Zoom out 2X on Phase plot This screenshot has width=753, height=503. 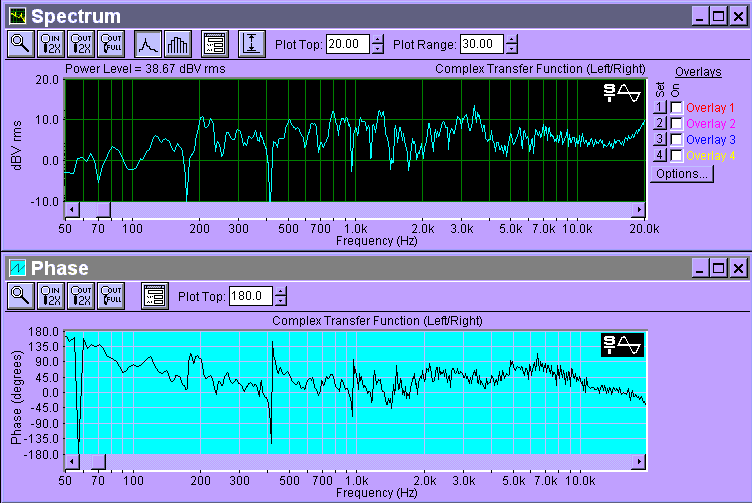(80, 295)
